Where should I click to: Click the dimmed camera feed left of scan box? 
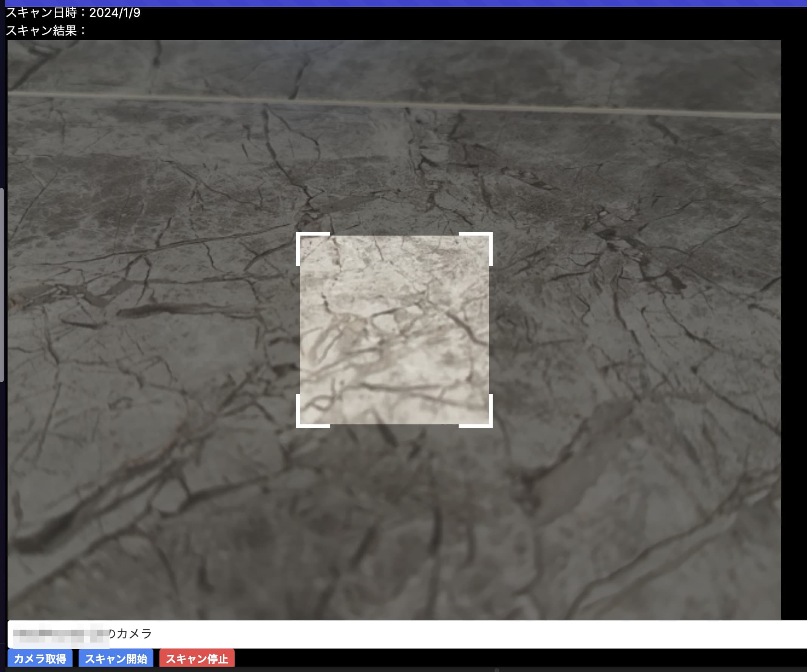point(154,330)
